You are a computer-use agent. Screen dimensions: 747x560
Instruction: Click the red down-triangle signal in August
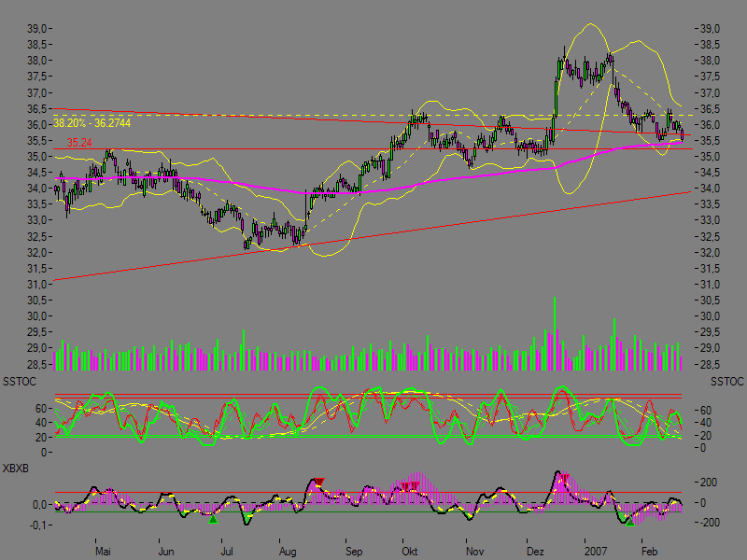[x=319, y=482]
